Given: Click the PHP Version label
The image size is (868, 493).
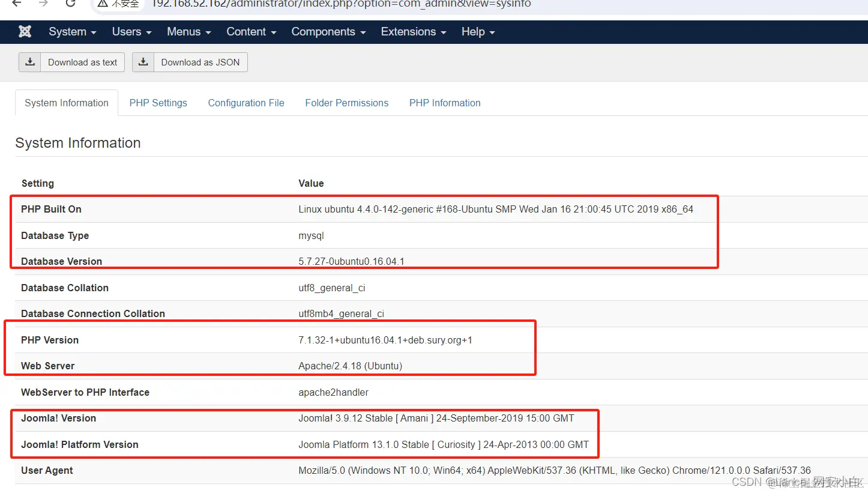Looking at the screenshot, I should coord(50,340).
